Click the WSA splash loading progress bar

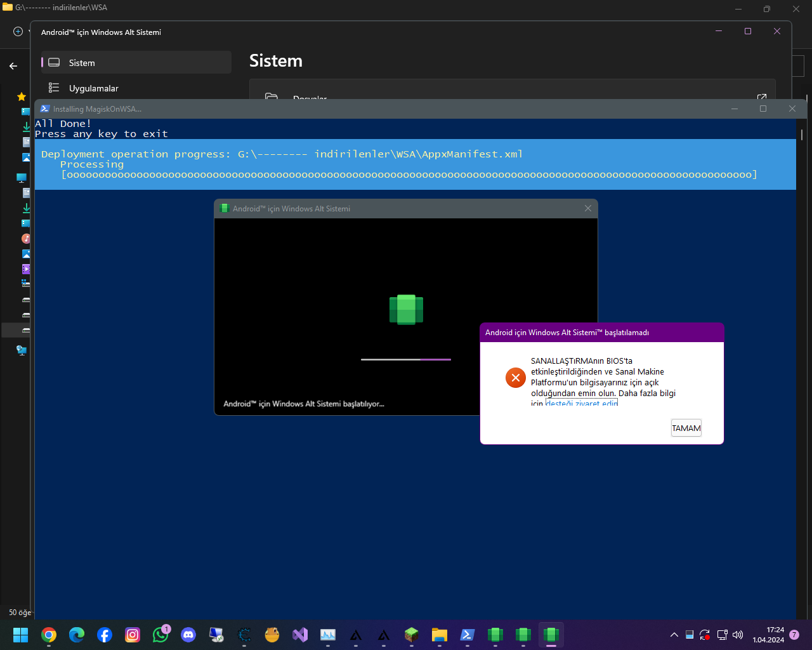[406, 359]
